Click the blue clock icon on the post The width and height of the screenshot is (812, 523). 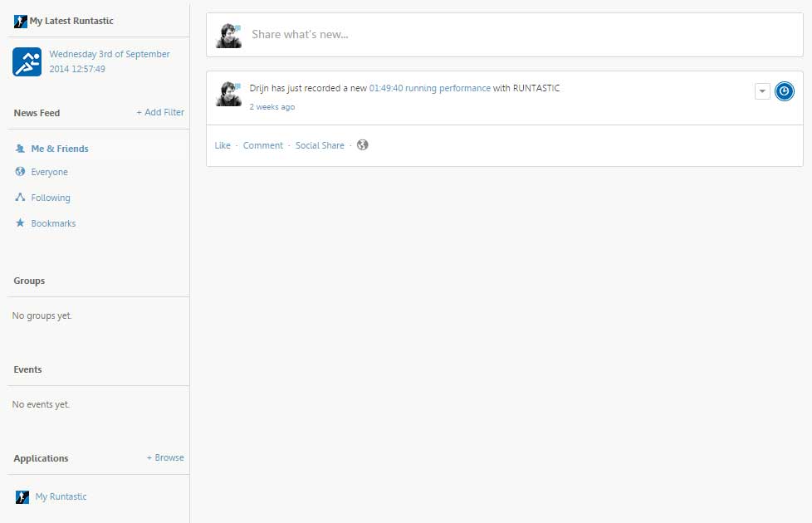(784, 91)
